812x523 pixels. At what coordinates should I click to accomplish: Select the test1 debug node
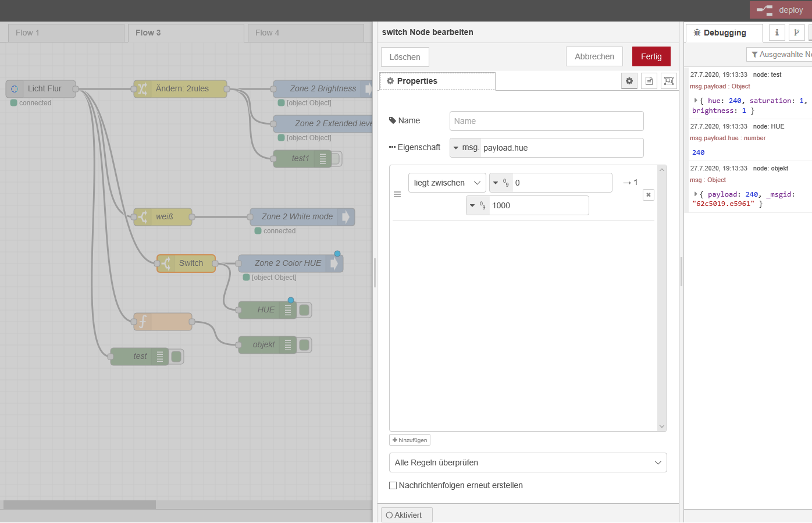point(302,159)
